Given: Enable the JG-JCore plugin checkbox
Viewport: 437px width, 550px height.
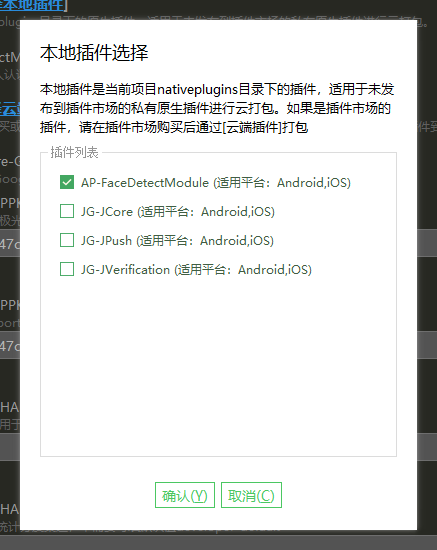Looking at the screenshot, I should click(x=67, y=212).
